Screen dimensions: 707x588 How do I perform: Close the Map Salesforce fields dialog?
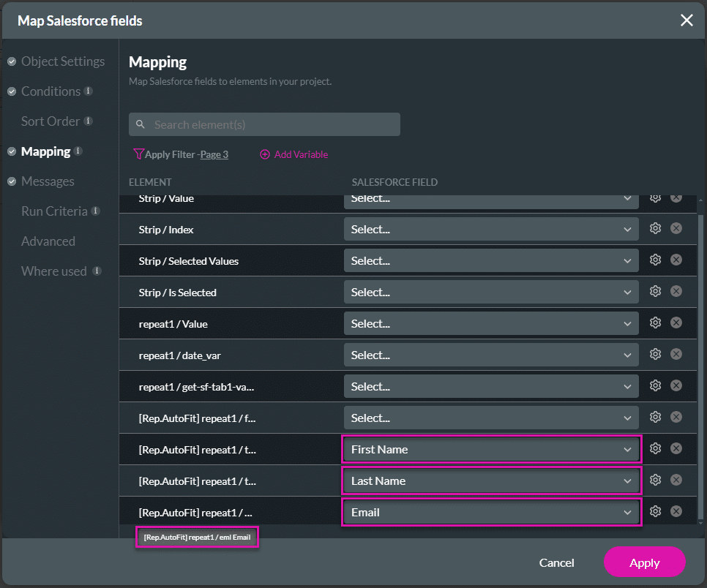click(x=686, y=20)
